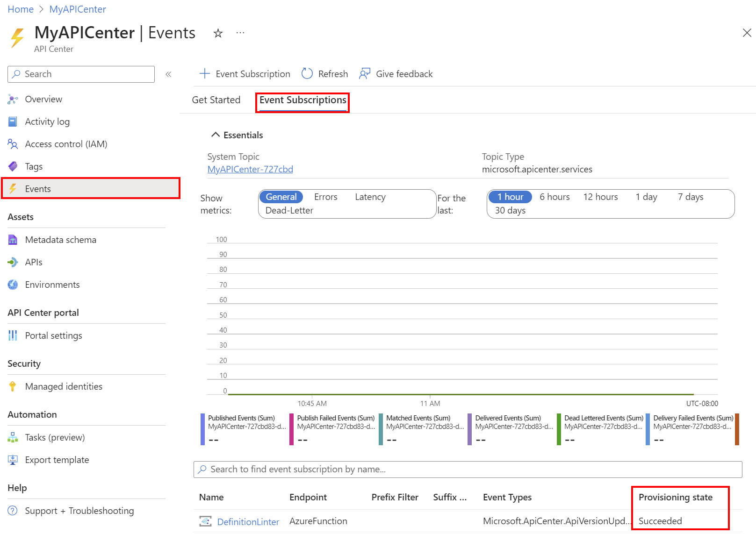This screenshot has height=534, width=756.
Task: Open Environments under Assets
Action: coord(52,284)
